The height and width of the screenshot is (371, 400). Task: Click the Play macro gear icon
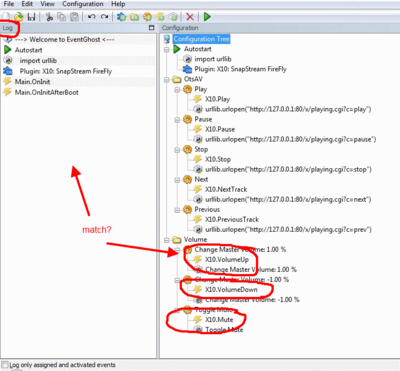coord(187,89)
